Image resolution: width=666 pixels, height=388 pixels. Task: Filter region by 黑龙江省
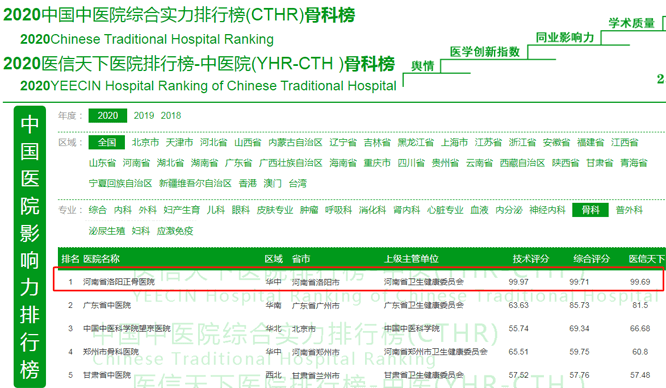point(415,142)
